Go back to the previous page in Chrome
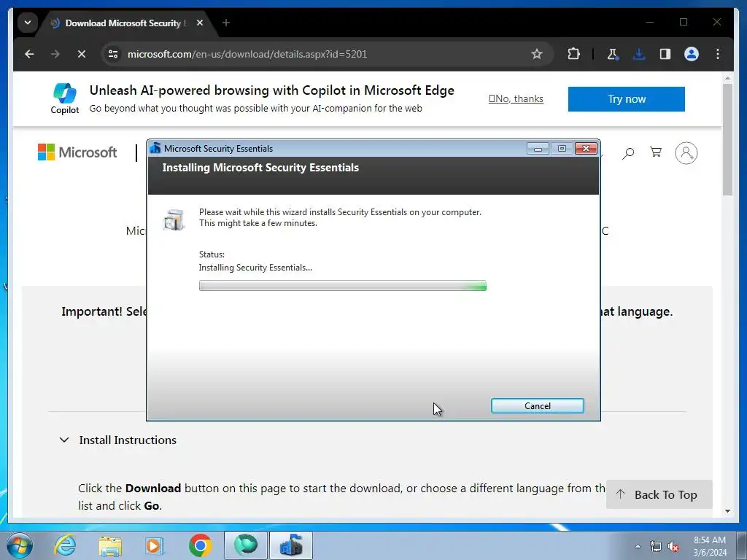This screenshot has width=747, height=560. pos(29,54)
